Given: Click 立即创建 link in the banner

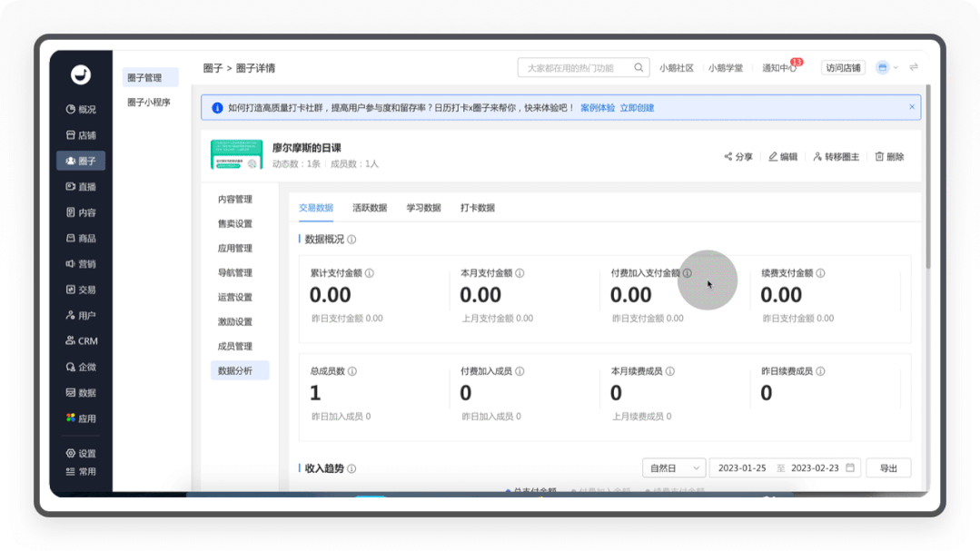Looking at the screenshot, I should point(637,108).
